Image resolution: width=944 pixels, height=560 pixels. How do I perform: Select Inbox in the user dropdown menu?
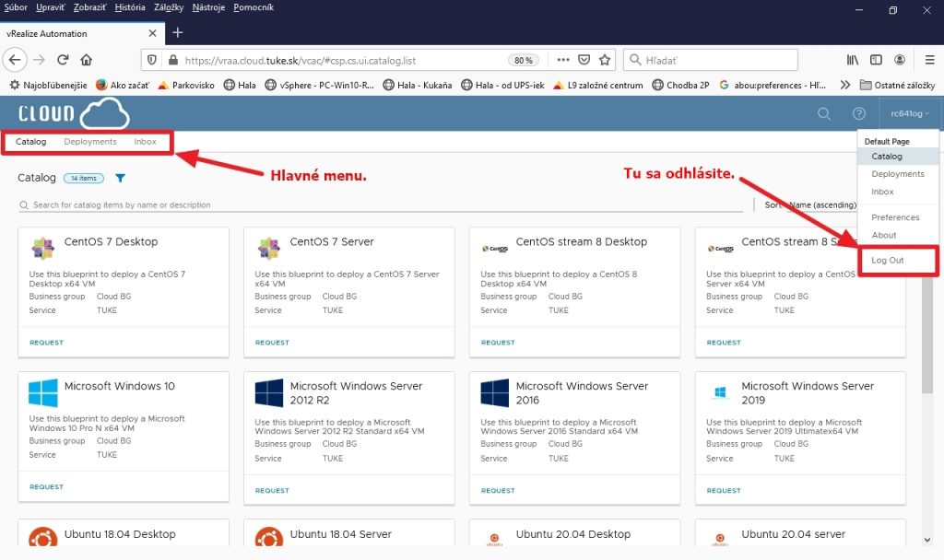point(882,192)
